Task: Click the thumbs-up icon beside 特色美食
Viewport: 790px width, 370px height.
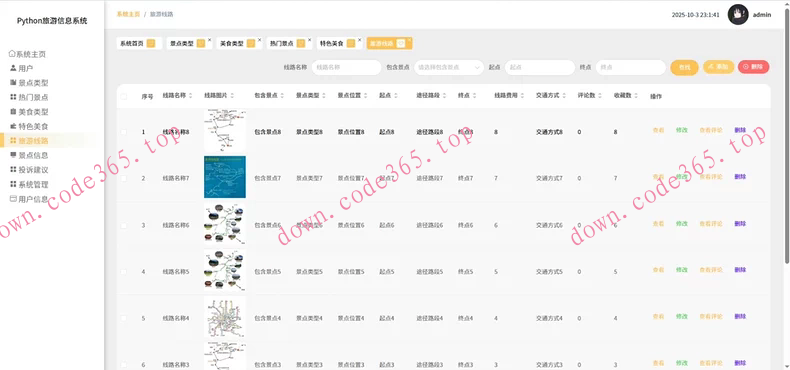Action: point(13,126)
